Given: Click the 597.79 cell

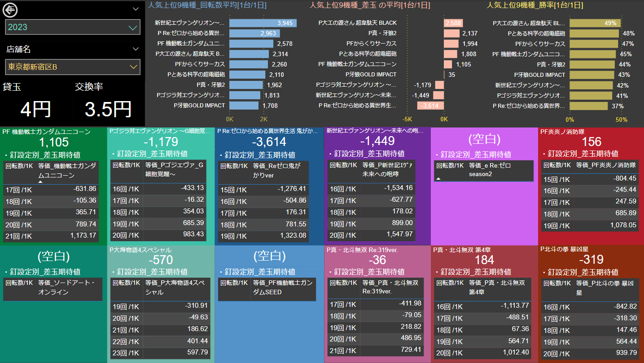Looking at the screenshot, I should click(197, 352).
